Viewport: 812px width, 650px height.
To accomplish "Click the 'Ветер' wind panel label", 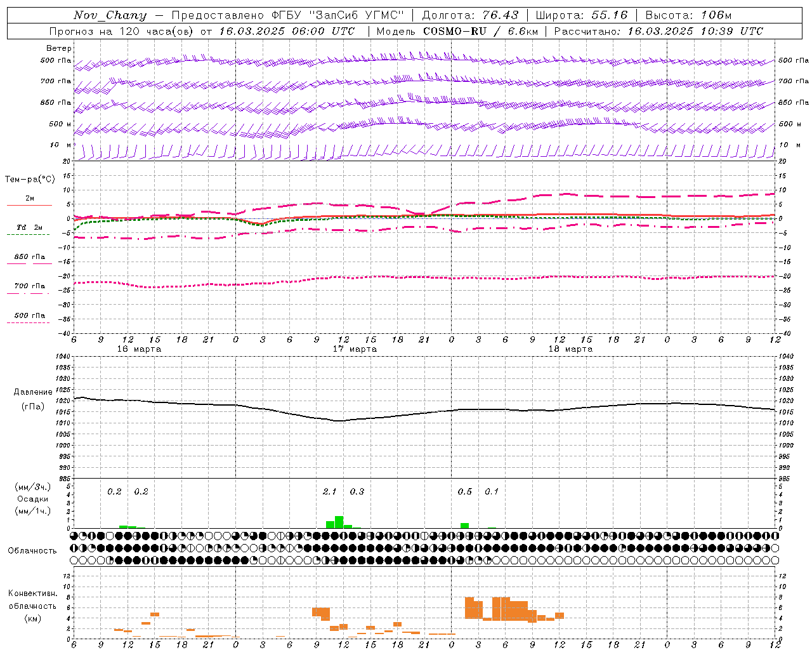I will 59,48.
